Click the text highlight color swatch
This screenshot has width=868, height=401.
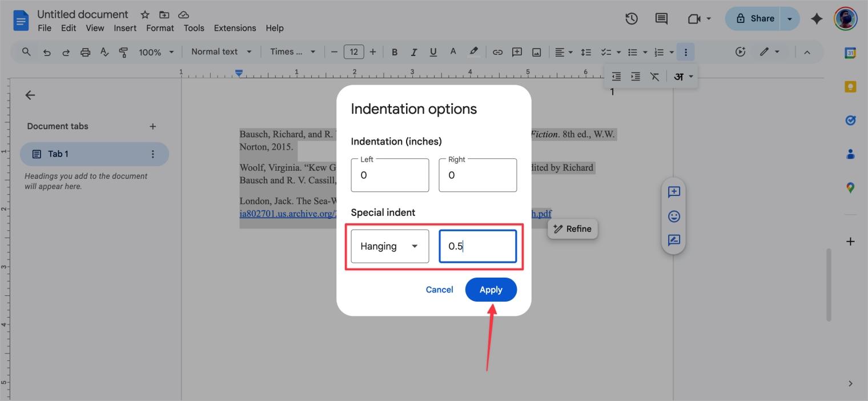pyautogui.click(x=473, y=51)
